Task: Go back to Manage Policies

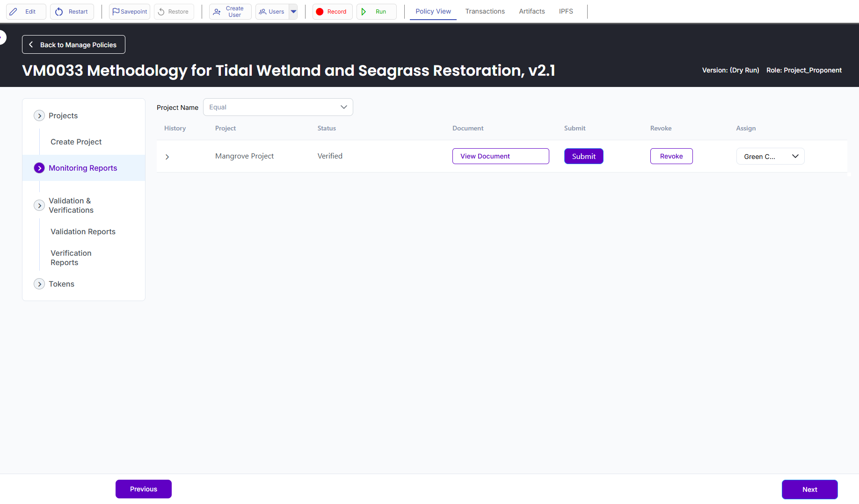Action: pyautogui.click(x=73, y=45)
